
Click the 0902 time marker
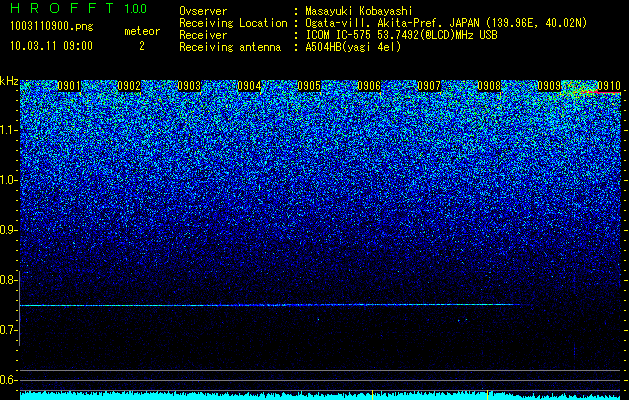pyautogui.click(x=129, y=86)
